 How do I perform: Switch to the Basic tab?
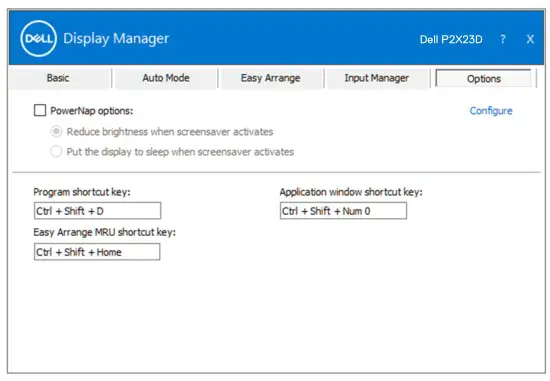click(x=58, y=78)
